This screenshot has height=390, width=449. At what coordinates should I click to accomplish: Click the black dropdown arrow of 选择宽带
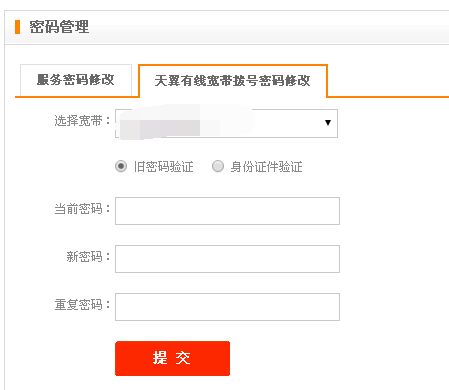pyautogui.click(x=328, y=123)
